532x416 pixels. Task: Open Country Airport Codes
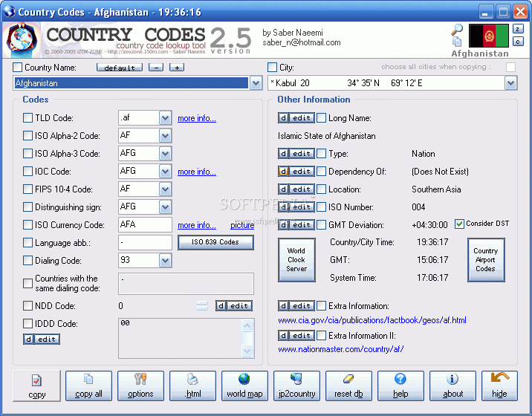coord(486,260)
